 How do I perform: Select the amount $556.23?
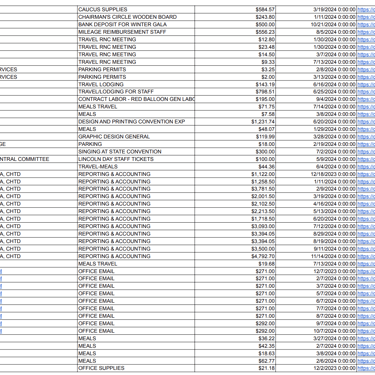pyautogui.click(x=265, y=32)
